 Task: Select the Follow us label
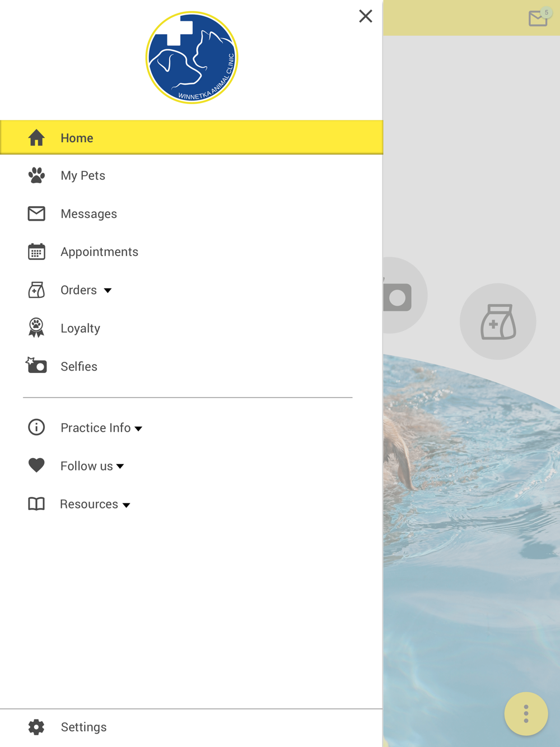point(86,466)
